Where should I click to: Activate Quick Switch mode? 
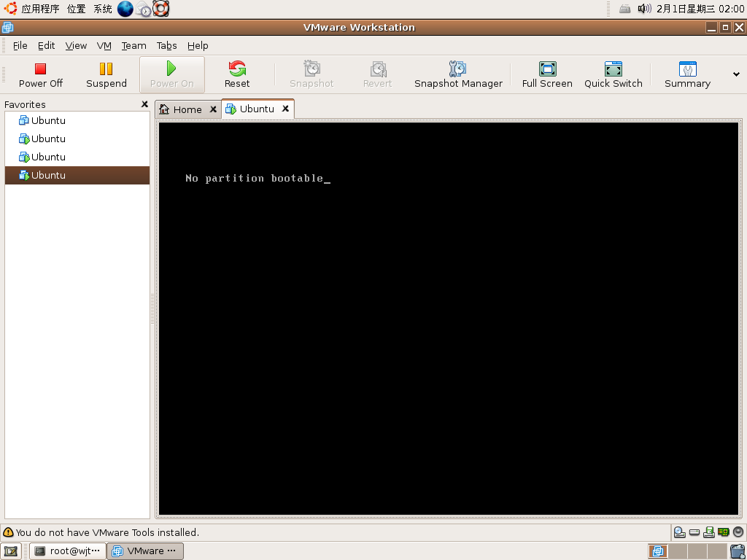[x=613, y=75]
